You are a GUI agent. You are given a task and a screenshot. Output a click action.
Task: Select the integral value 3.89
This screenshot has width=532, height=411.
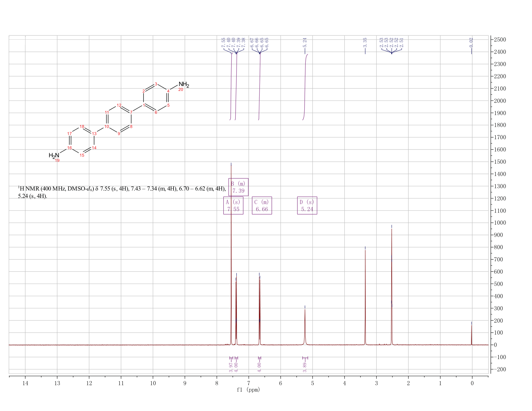click(305, 367)
